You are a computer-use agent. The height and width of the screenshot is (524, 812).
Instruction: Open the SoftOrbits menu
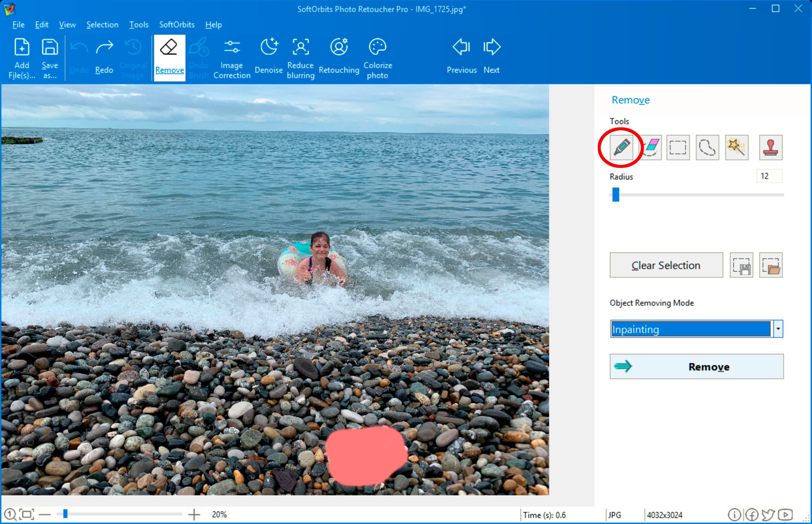[x=176, y=24]
